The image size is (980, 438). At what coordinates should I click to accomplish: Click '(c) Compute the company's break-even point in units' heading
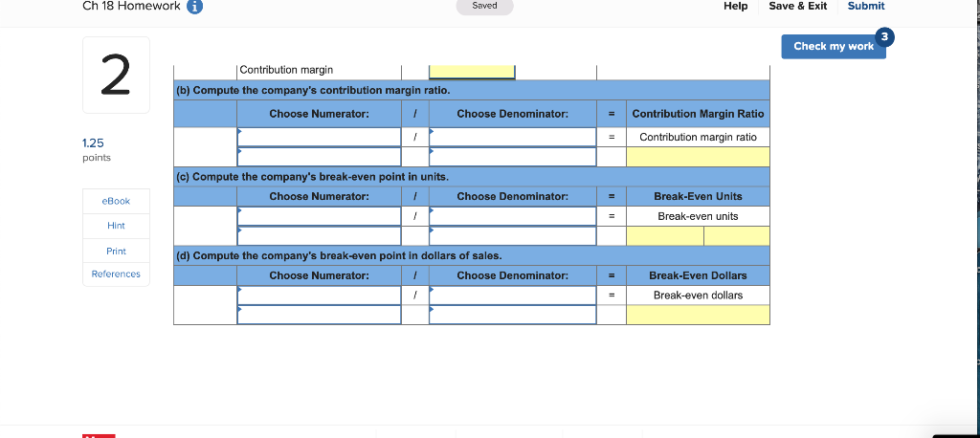tap(313, 177)
